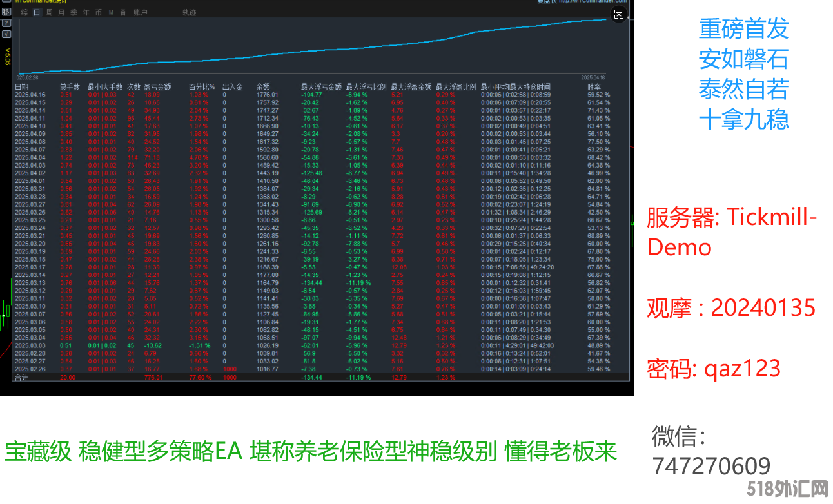Click the balance value 1016.77

267,369
